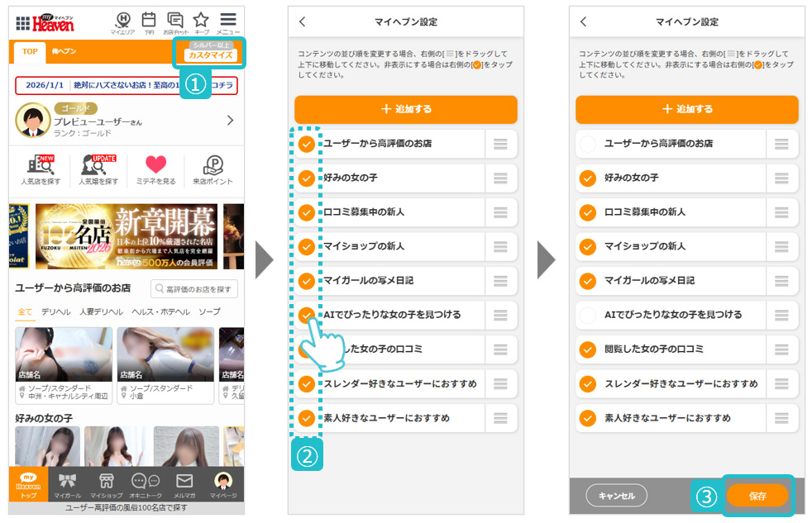Screen dimensions: 812x523
Task: Open the My Area (マイエリア) icon
Action: [122, 22]
